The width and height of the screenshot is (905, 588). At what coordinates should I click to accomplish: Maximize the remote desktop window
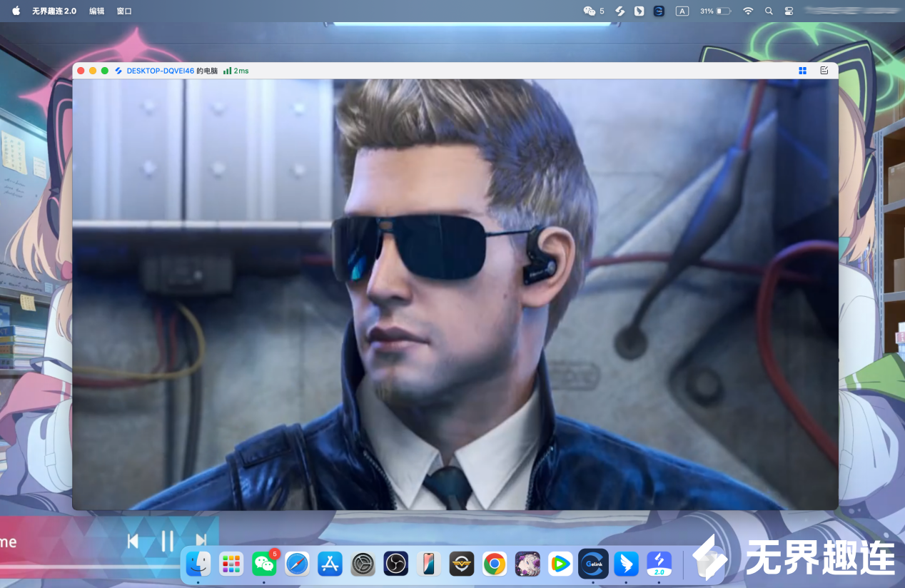105,71
